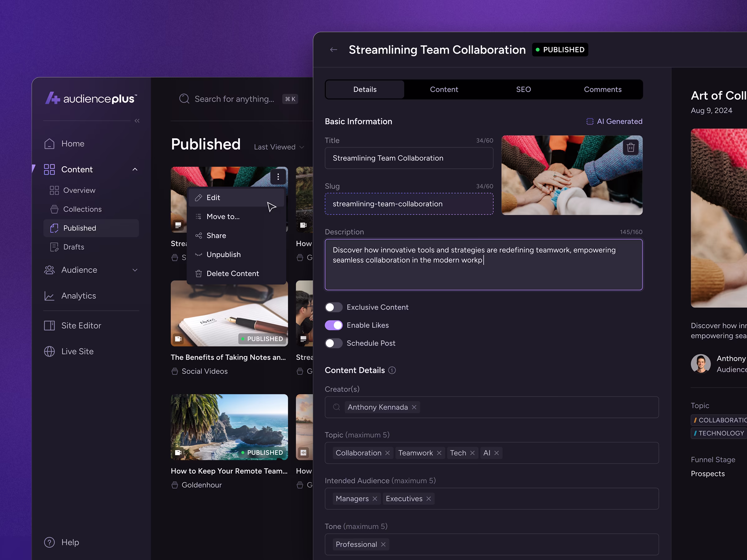Open How to Keep Your Remote Team thumbnail

click(x=229, y=427)
